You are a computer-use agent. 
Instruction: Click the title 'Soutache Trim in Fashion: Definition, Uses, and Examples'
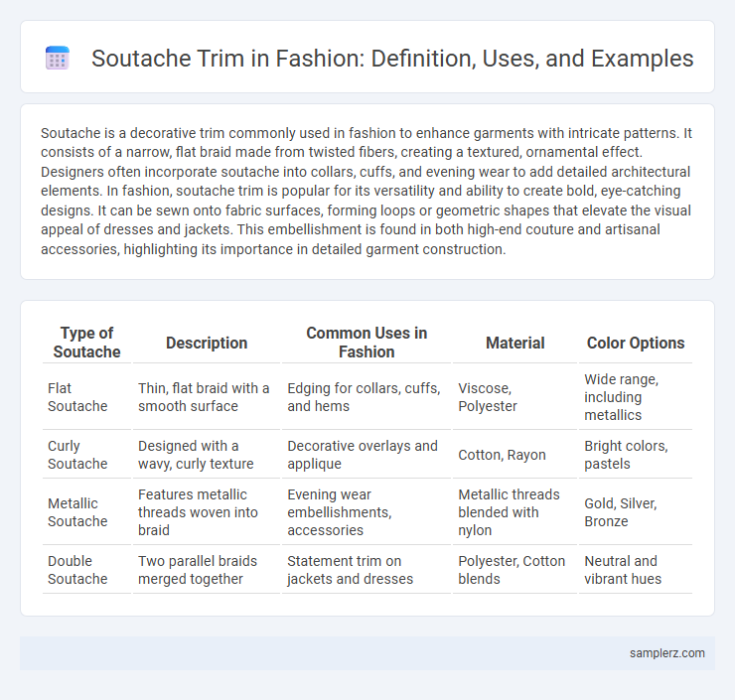[x=392, y=59]
